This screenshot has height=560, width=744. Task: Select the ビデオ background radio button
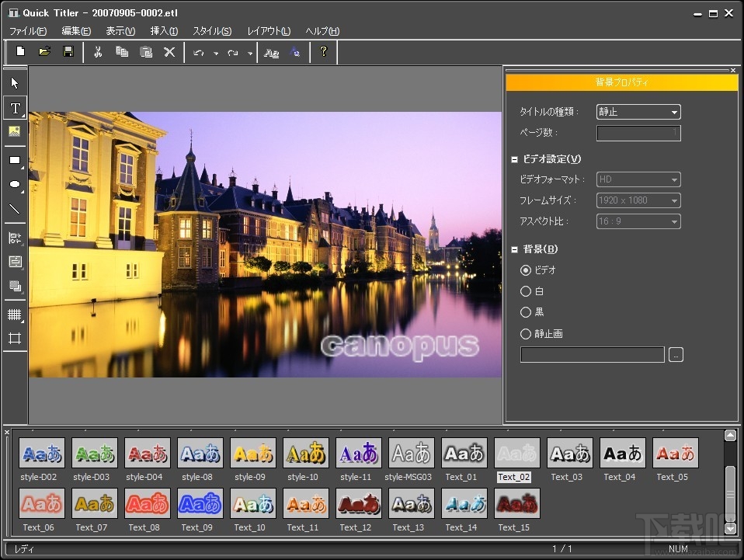coord(526,270)
